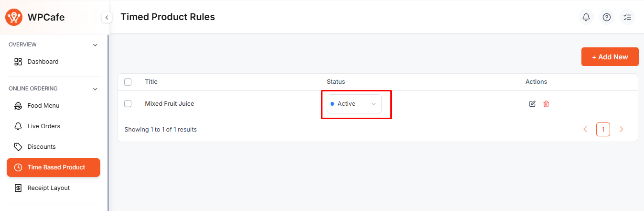Viewport: 644px width, 211px height.
Task: Click page number 1 button
Action: point(603,129)
